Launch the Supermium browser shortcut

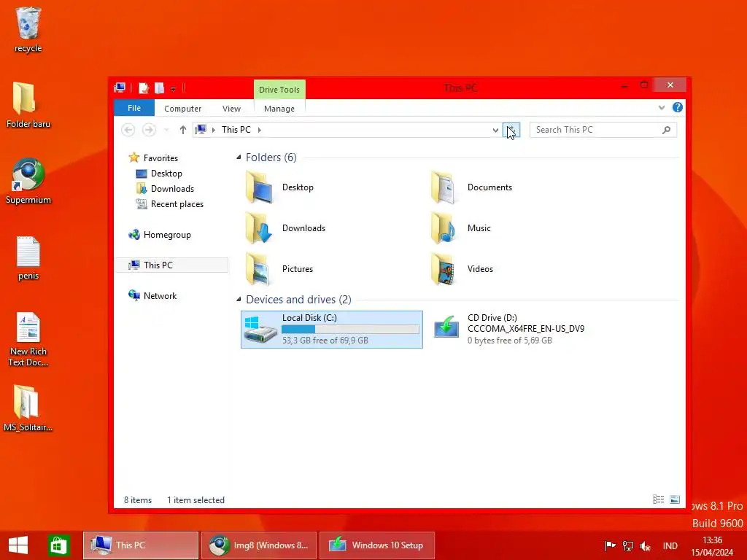[x=28, y=181]
